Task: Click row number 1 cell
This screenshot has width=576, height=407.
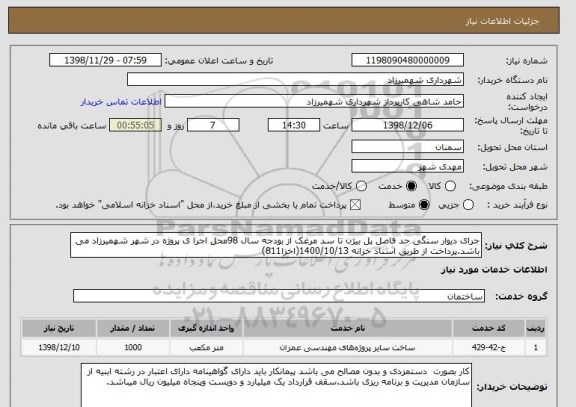Action: [536, 347]
